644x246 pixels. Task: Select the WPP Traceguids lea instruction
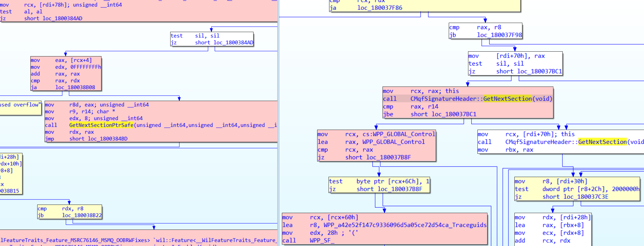(384, 225)
